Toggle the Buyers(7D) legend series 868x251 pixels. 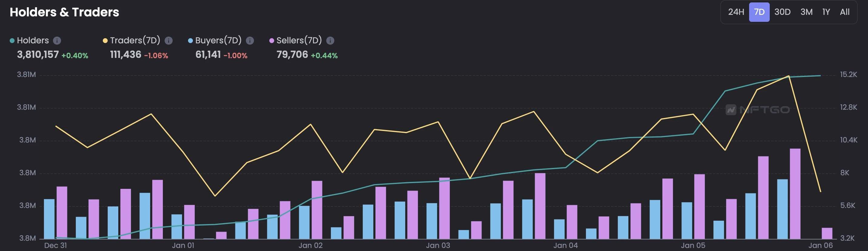(218, 41)
